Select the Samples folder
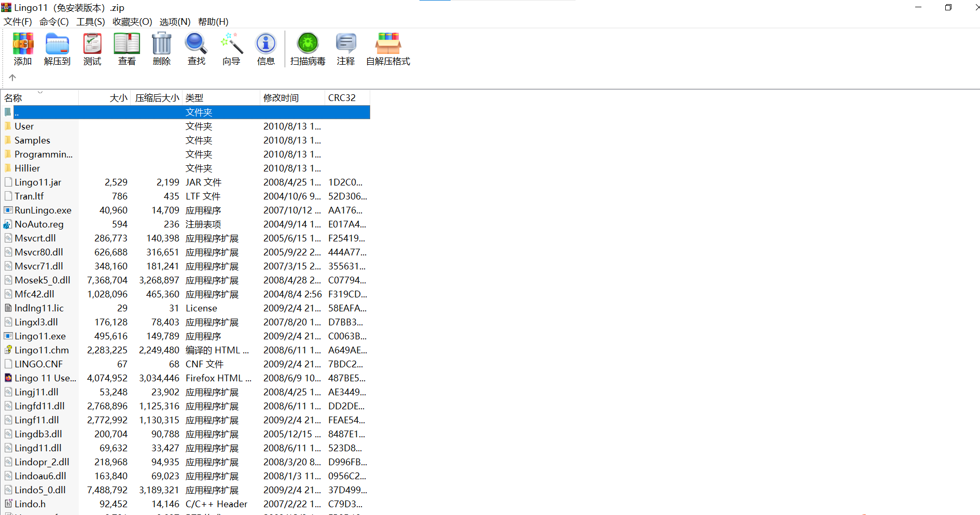980x515 pixels. 33,140
